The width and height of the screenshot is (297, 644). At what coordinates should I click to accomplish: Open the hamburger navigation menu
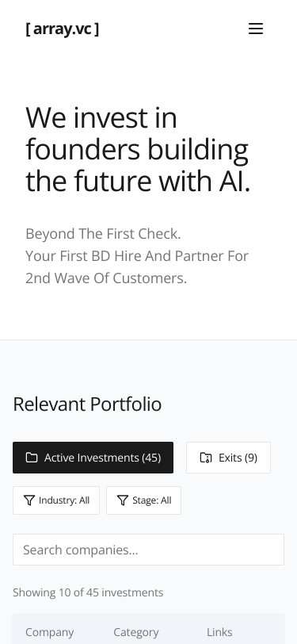point(256,29)
